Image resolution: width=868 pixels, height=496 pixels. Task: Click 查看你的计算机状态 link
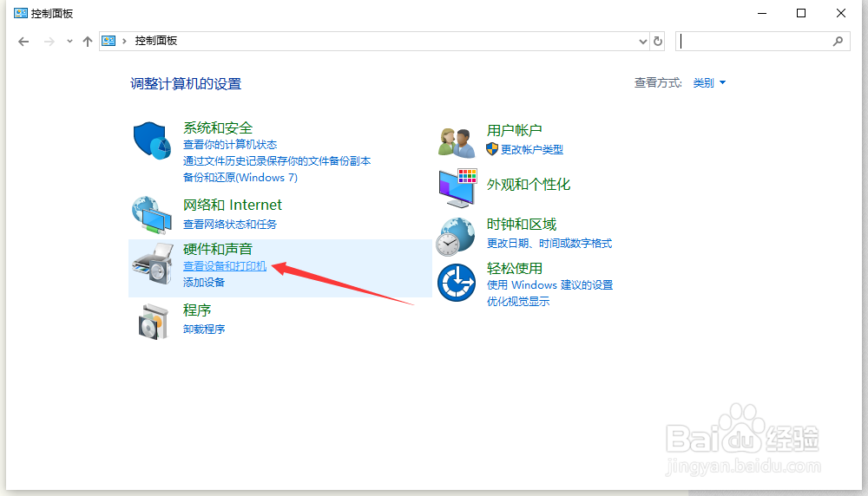(x=230, y=144)
